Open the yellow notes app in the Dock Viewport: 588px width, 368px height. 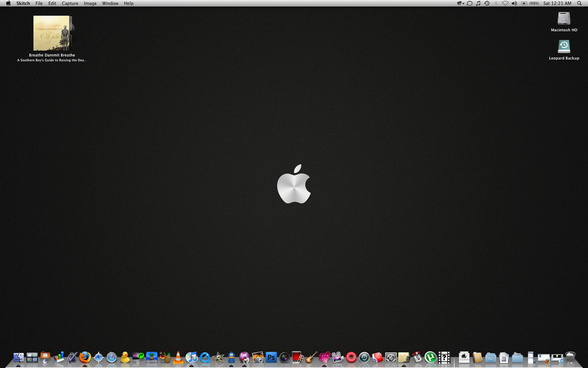coord(404,357)
